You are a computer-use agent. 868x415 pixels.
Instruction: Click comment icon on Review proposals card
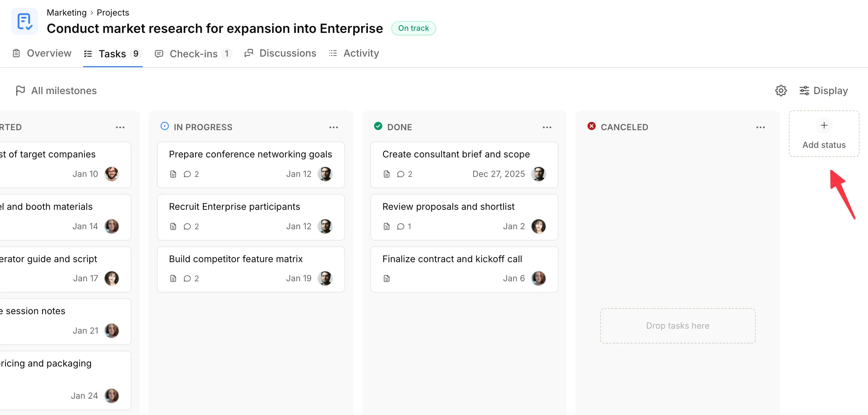tap(400, 226)
